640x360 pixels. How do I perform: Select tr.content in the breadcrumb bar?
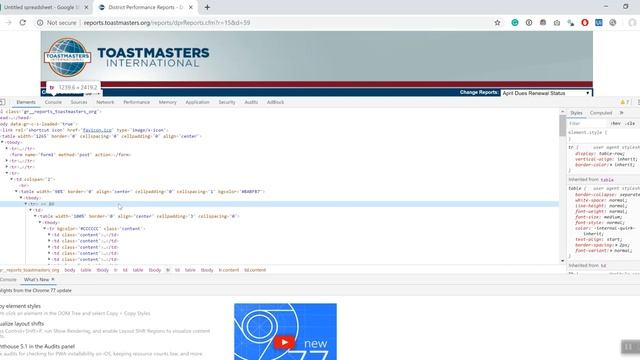pyautogui.click(x=229, y=270)
